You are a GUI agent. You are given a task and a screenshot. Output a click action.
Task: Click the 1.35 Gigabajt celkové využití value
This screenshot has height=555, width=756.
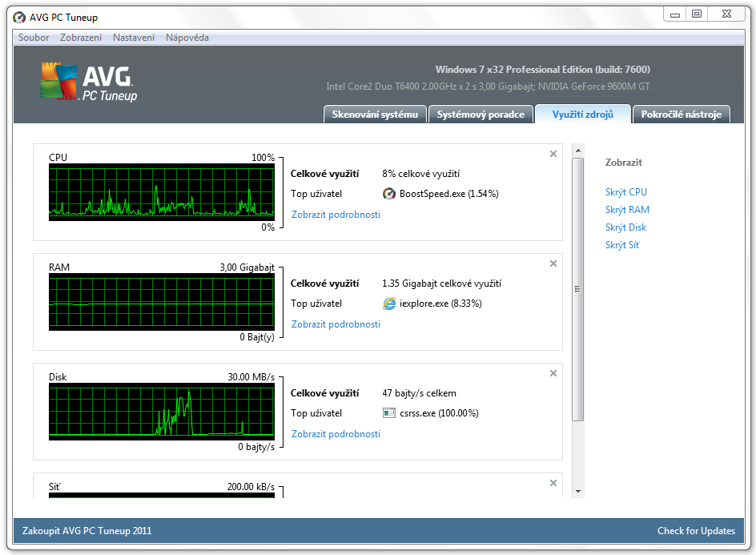441,284
